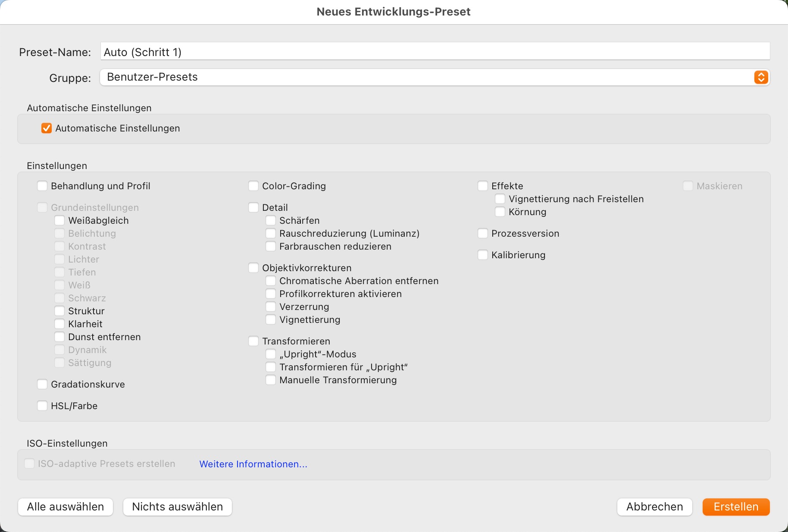Viewport: 788px width, 532px height.
Task: Check Chromatische Aberration entfernen
Action: pos(271,281)
